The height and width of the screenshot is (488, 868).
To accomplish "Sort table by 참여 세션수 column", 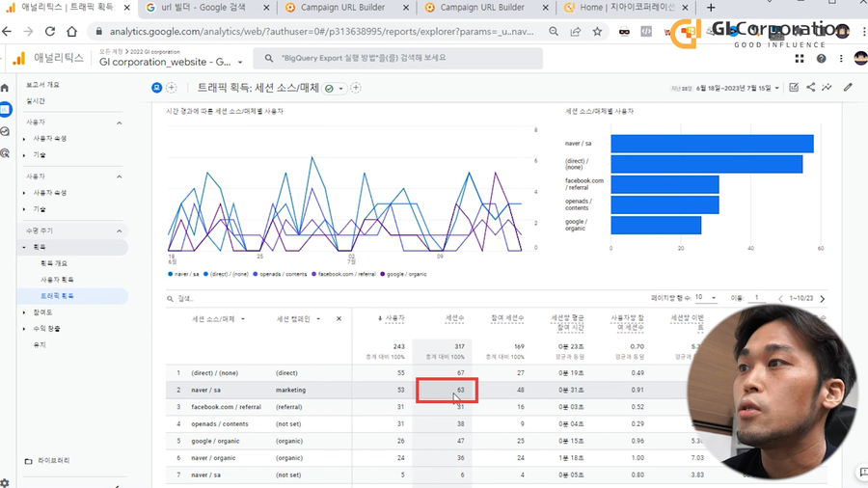I will coord(507,318).
